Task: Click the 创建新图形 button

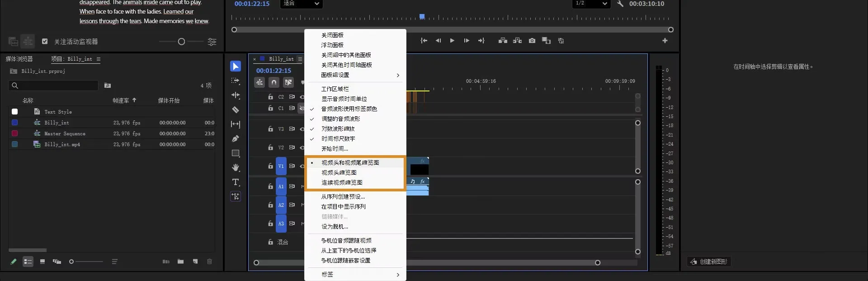Action: pos(709,262)
